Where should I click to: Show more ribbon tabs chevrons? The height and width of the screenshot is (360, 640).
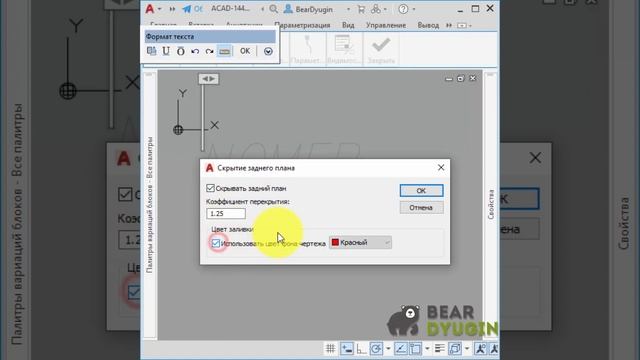[x=449, y=25]
